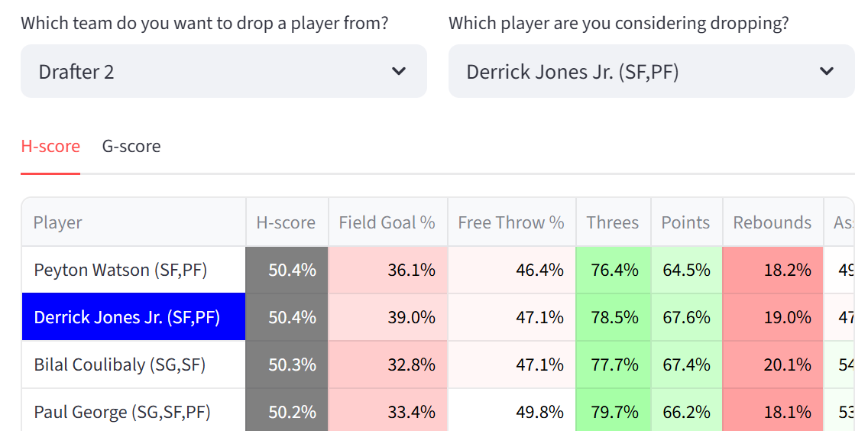Sort by the Player column header
Viewport: 868px width, 431px height.
[x=134, y=222]
